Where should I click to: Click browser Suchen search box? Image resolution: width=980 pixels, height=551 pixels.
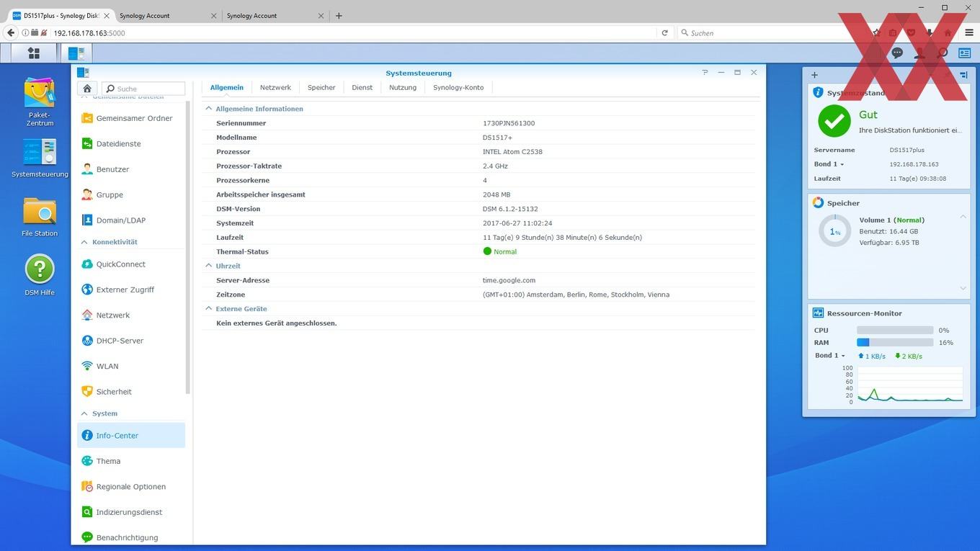[771, 32]
